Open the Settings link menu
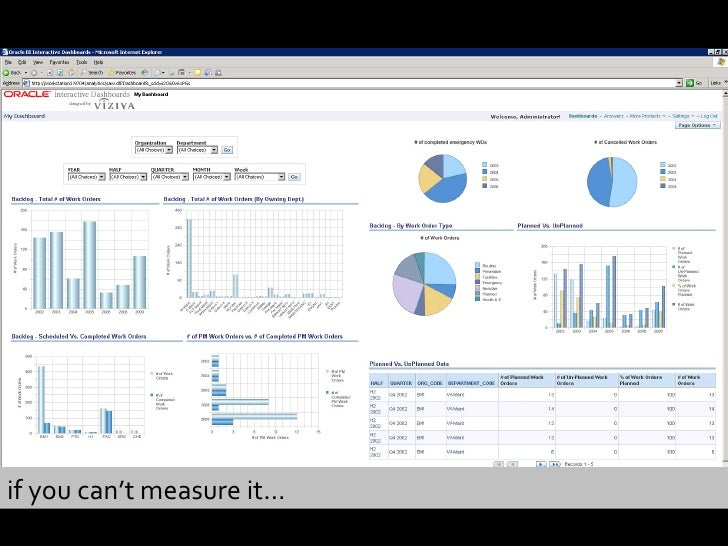728x546 pixels. [683, 116]
